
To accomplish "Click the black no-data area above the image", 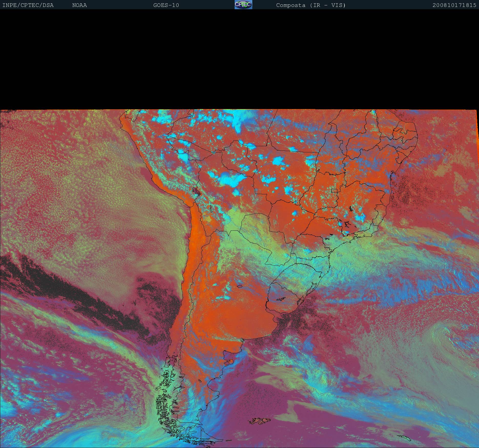I will point(239,59).
